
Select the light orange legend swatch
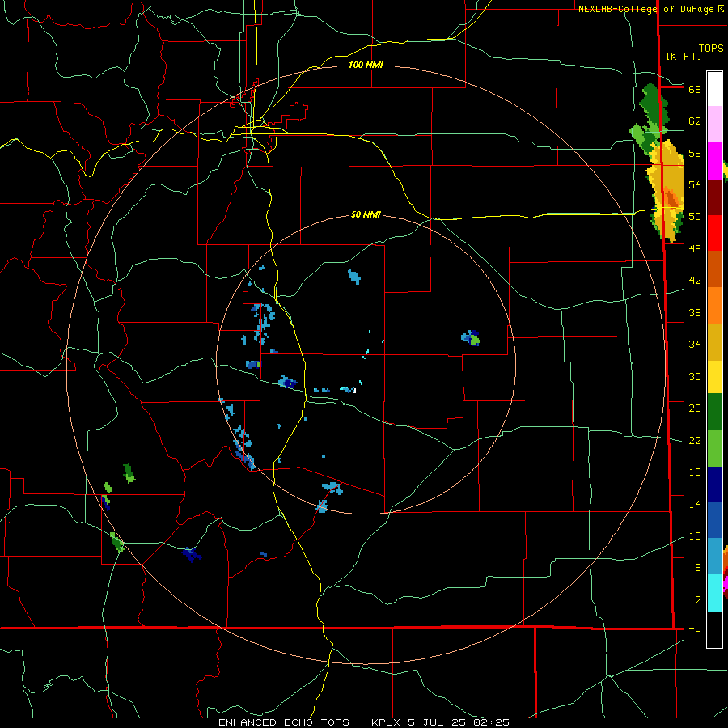coord(714,306)
